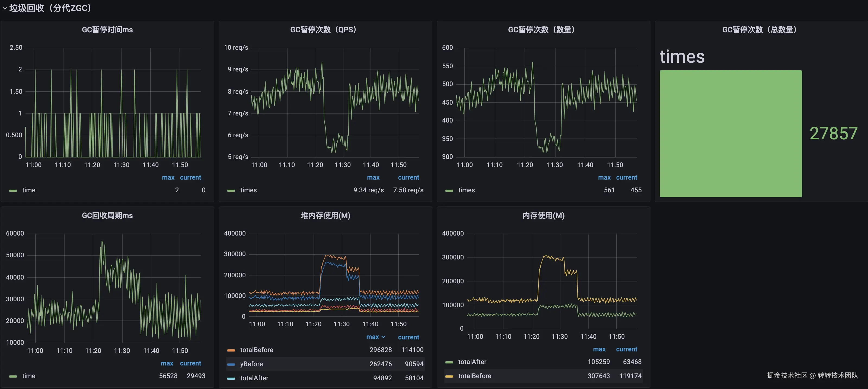Click cyan totalAfter legend color icon in 堆内存使用
The height and width of the screenshot is (389, 868).
pos(231,378)
